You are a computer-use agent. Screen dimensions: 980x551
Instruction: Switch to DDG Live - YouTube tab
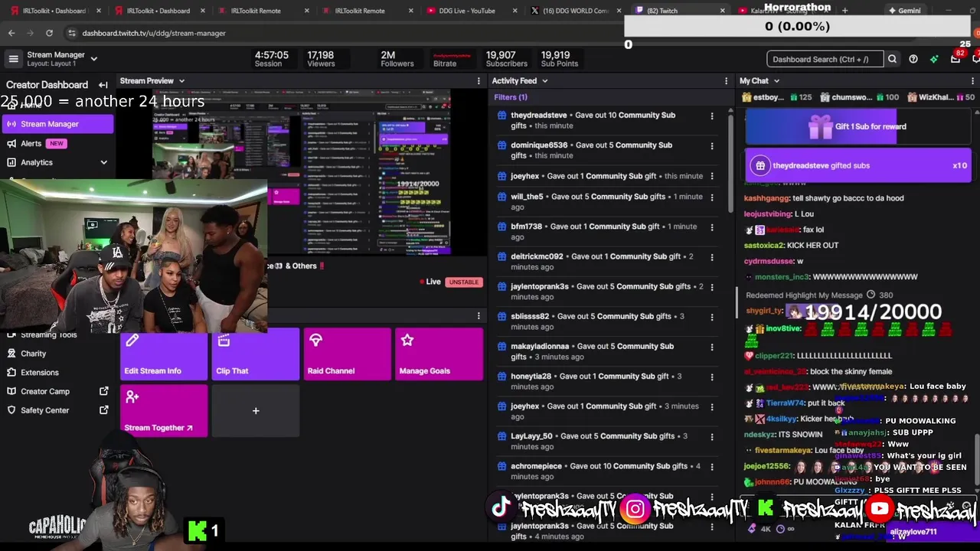[465, 11]
